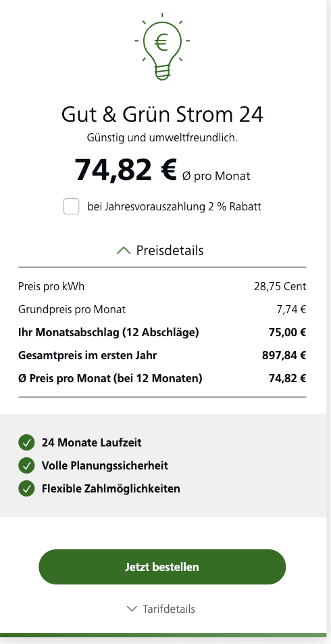Enable the Jahresvorauszahlung 2 % Rabatt checkbox
Screen dimensions: 331x644
pos(71,206)
